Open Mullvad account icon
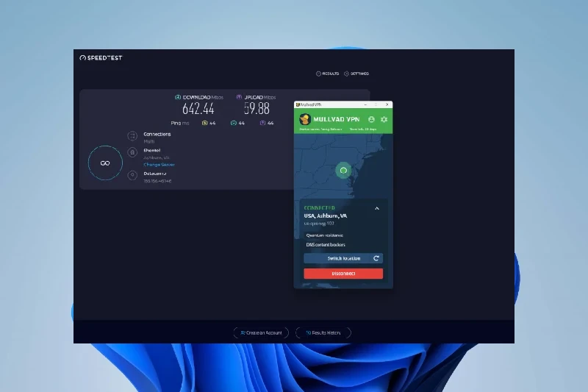The image size is (588, 392). pyautogui.click(x=371, y=119)
